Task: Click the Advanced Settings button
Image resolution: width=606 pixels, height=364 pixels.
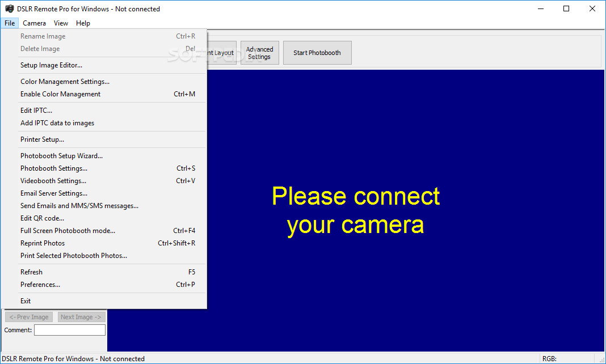Action: [x=260, y=53]
